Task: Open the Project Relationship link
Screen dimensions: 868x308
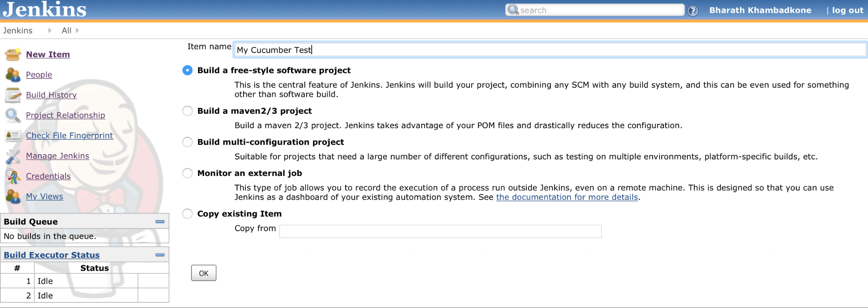Action: 66,115
